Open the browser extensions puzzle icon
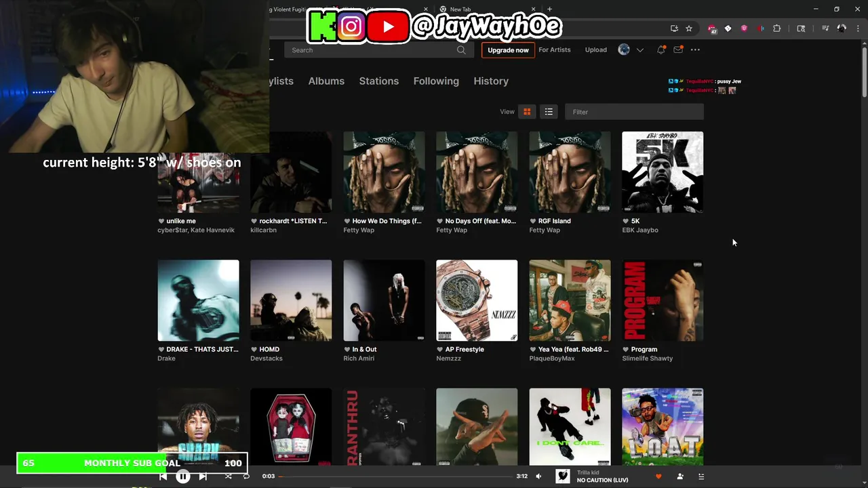 pyautogui.click(x=777, y=28)
